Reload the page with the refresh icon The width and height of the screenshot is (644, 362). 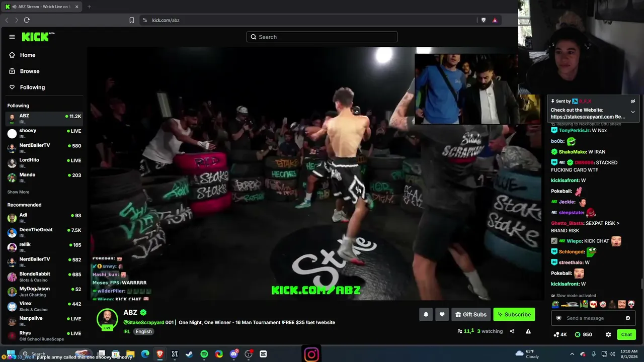pyautogui.click(x=27, y=20)
